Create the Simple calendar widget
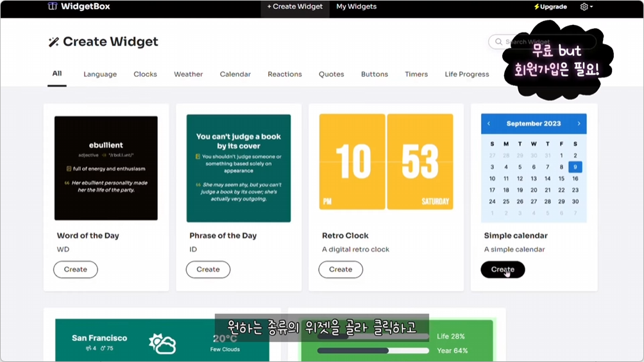The image size is (644, 362). 503,269
